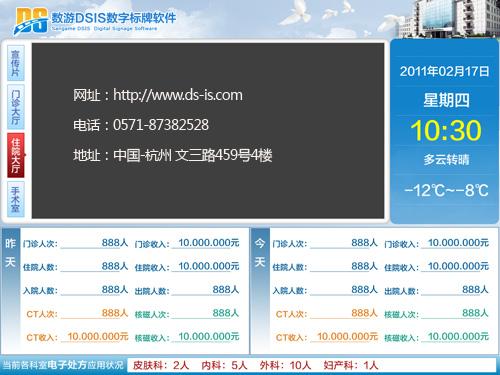Open the 住院大厅 red tab
Image resolution: width=500 pixels, height=375 pixels.
tap(16, 155)
